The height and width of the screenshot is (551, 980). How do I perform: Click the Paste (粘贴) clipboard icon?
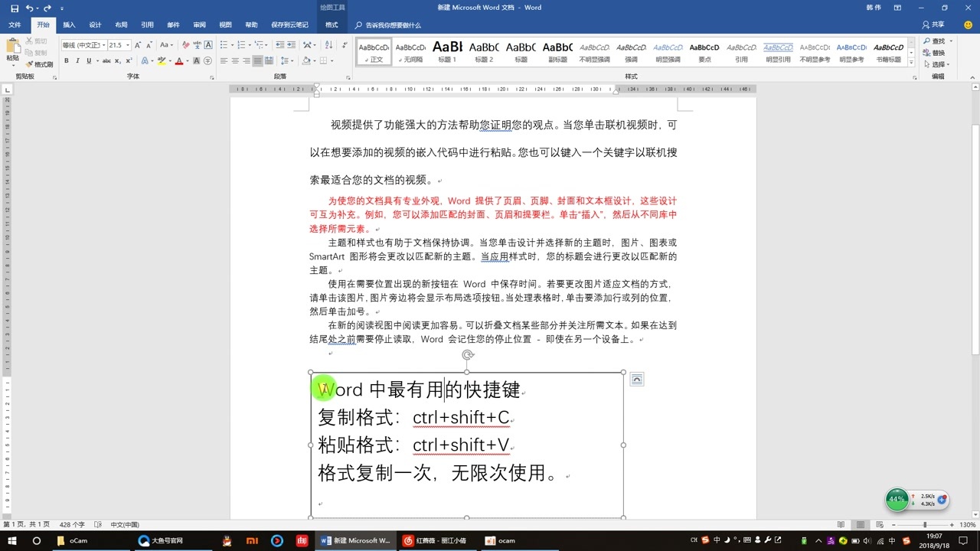[13, 44]
